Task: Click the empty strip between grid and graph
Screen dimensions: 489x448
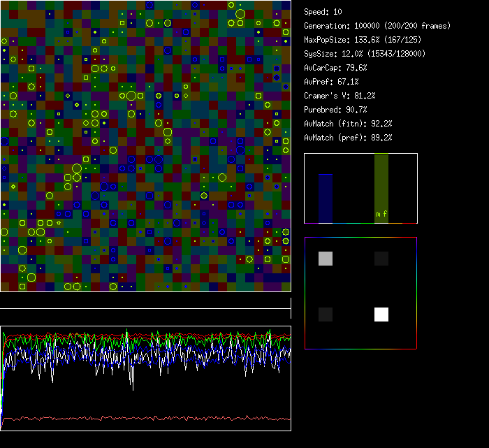Action: [145, 301]
